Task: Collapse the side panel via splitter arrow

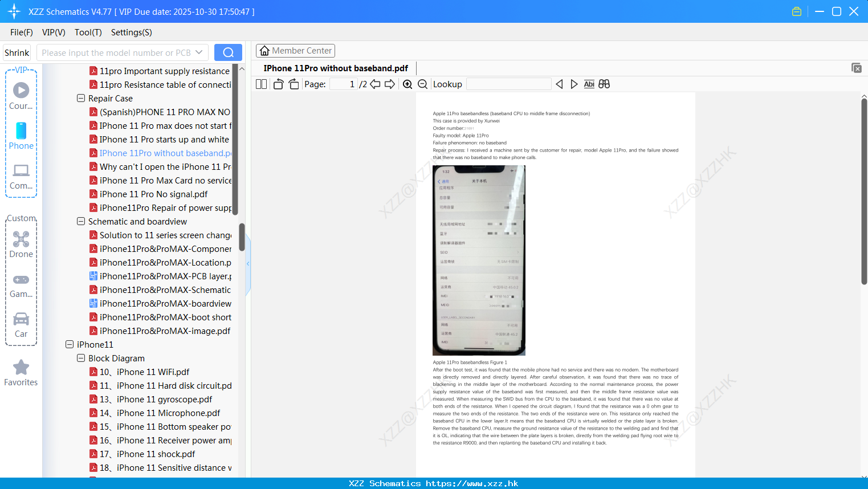Action: coord(248,264)
